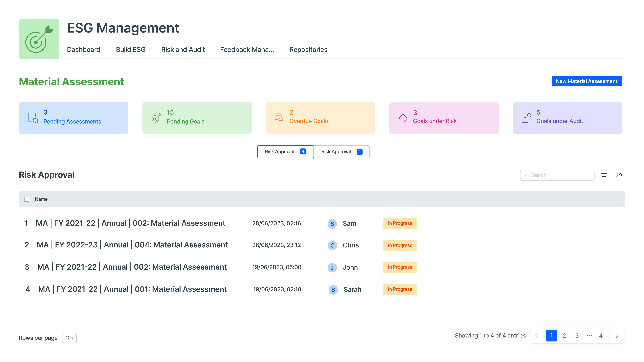Click In Progress status for Sarah
This screenshot has width=644, height=362.
click(400, 289)
